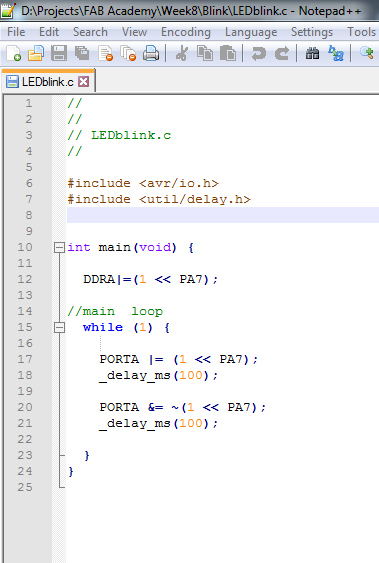The image size is (379, 563).
Task: Click line number 8 in the margin
Action: (x=29, y=215)
